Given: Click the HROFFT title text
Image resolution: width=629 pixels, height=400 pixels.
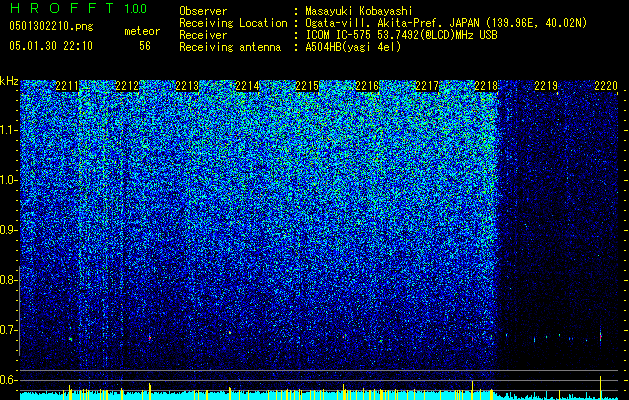Looking at the screenshot, I should [x=62, y=8].
